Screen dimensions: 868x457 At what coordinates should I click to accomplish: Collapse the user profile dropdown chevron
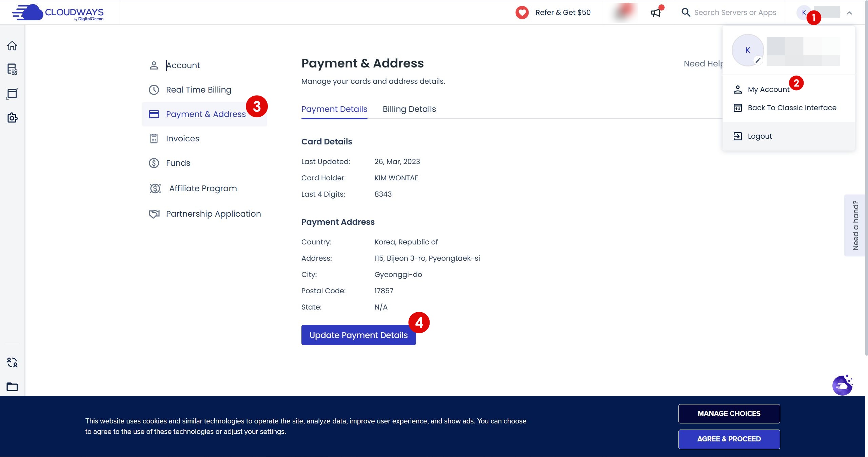(x=849, y=13)
